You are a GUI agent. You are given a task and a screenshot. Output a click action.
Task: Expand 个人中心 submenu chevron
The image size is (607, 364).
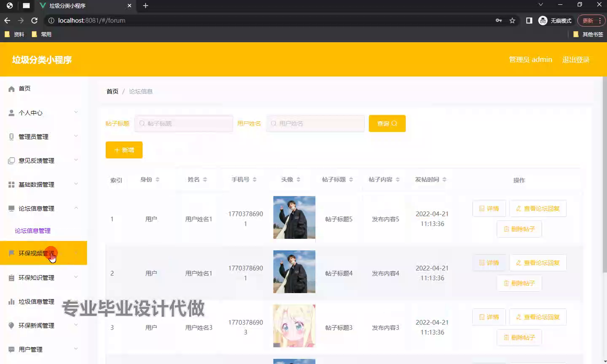coord(76,112)
